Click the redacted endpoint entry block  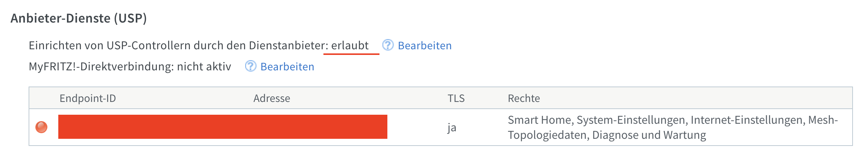(223, 127)
